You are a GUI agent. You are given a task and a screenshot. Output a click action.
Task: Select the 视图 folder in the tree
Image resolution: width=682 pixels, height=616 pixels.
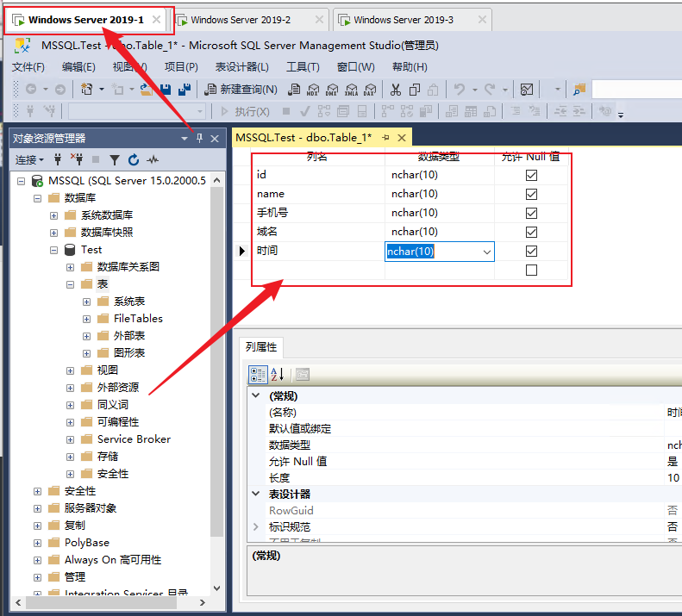tap(108, 370)
